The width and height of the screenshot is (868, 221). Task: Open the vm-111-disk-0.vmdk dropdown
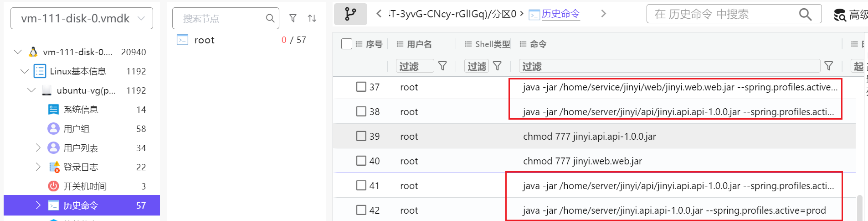[82, 18]
